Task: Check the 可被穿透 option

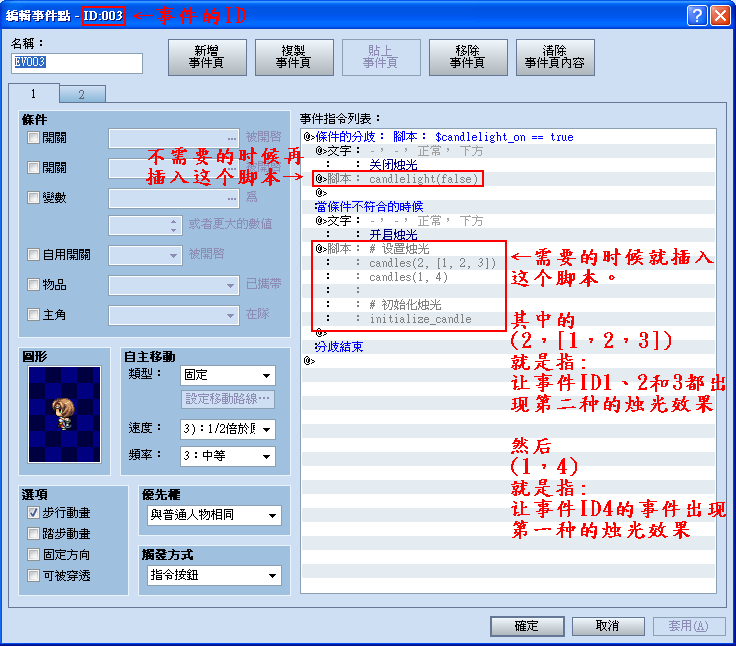Action: [x=33, y=576]
